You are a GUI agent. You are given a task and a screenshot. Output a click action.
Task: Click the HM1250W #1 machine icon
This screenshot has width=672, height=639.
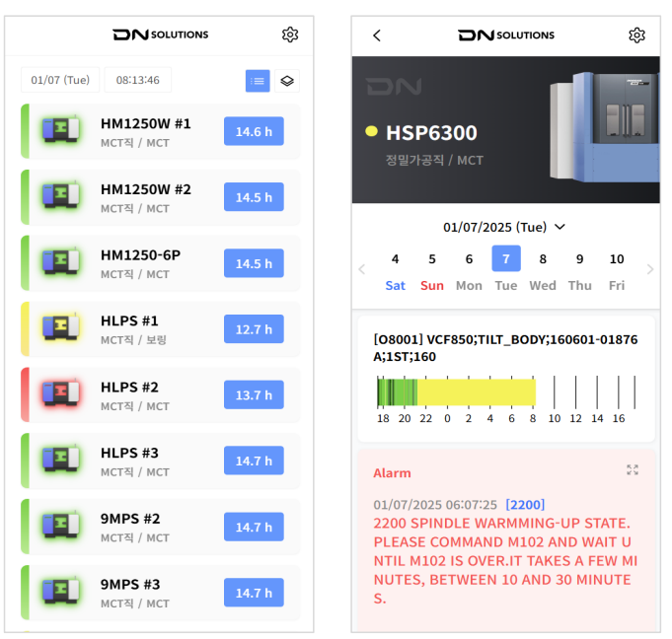point(60,131)
